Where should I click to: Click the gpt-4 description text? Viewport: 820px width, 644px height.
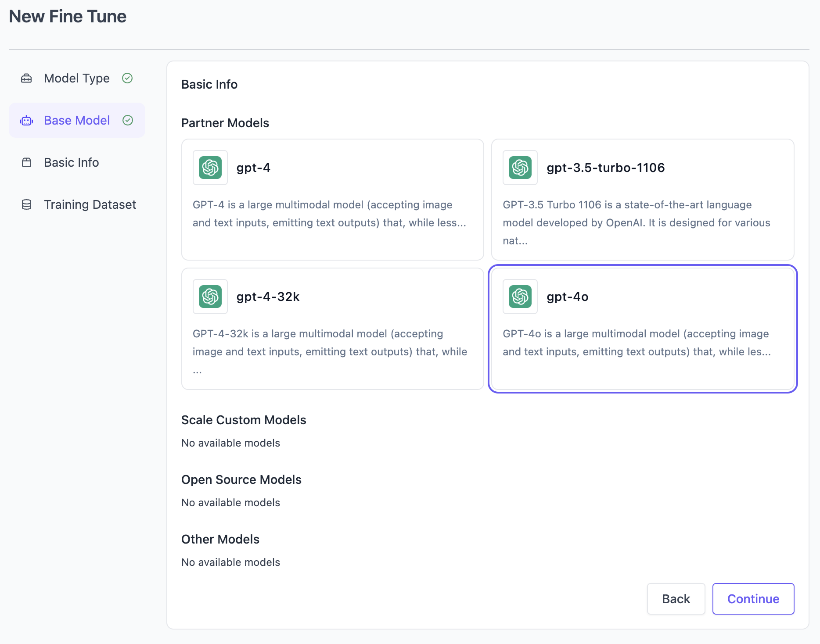[329, 214]
